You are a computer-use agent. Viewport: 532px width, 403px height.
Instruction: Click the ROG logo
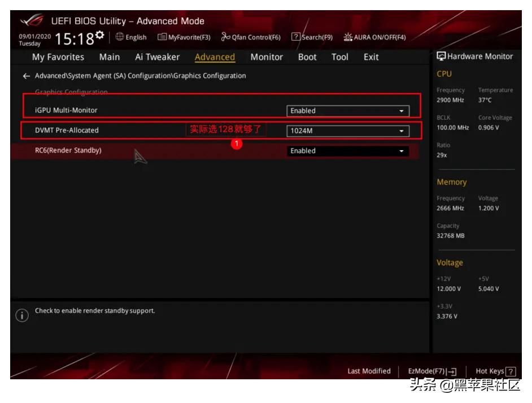pos(32,20)
